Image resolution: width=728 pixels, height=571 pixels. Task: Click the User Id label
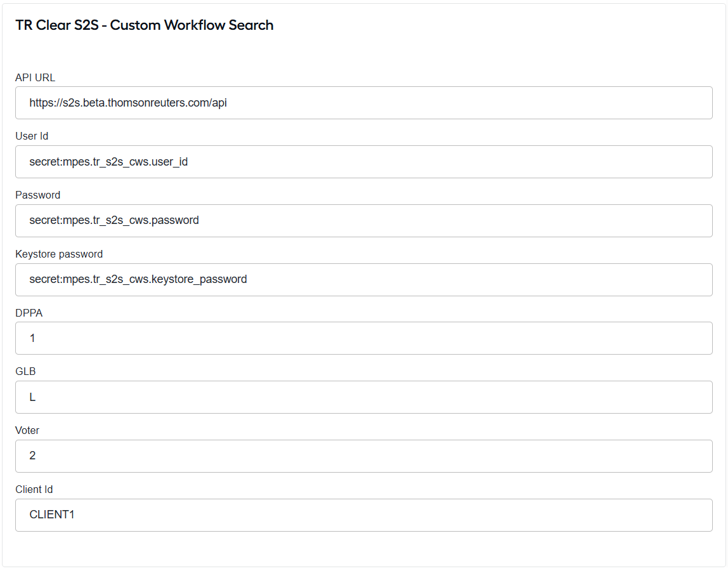pos(32,136)
